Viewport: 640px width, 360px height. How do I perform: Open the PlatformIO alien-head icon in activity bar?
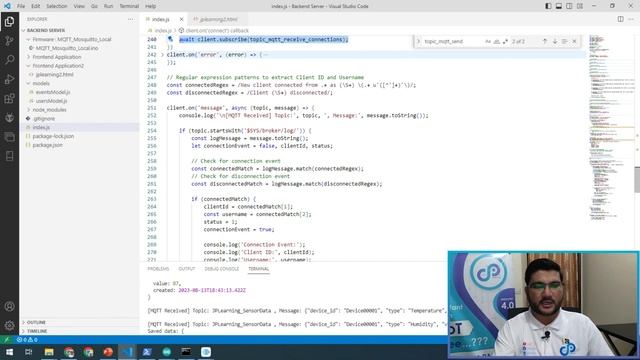click(x=9, y=118)
